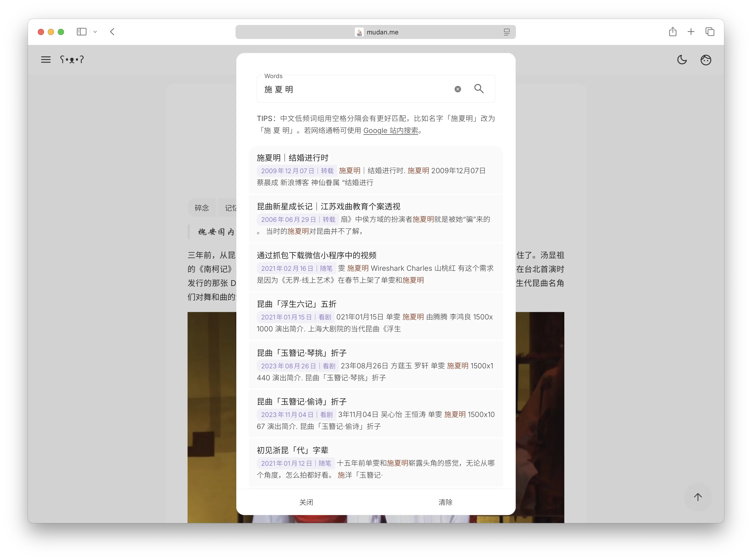Toggle reader view in address bar

click(506, 32)
